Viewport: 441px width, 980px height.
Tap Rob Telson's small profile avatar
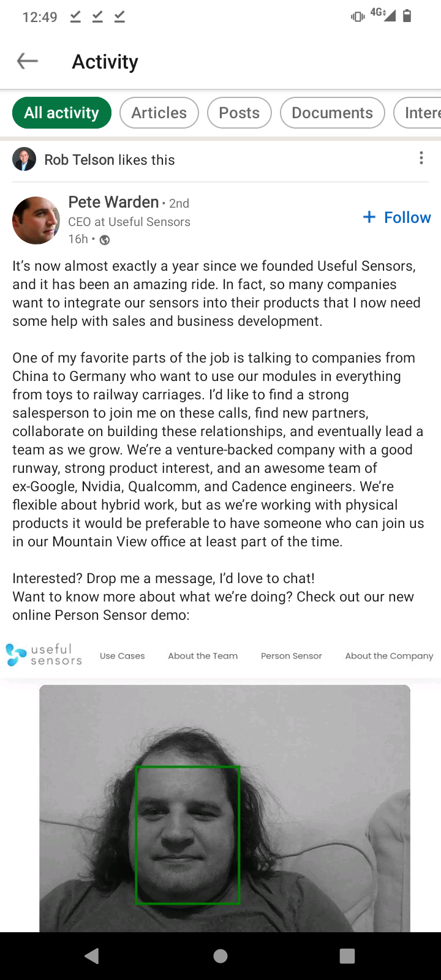24,159
